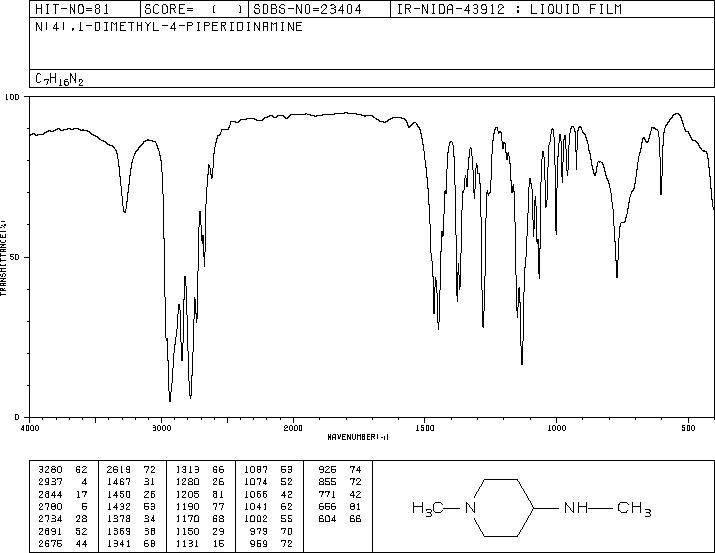Select the 1074 peak entry
Viewport: 715px width, 553px height.
pyautogui.click(x=268, y=482)
